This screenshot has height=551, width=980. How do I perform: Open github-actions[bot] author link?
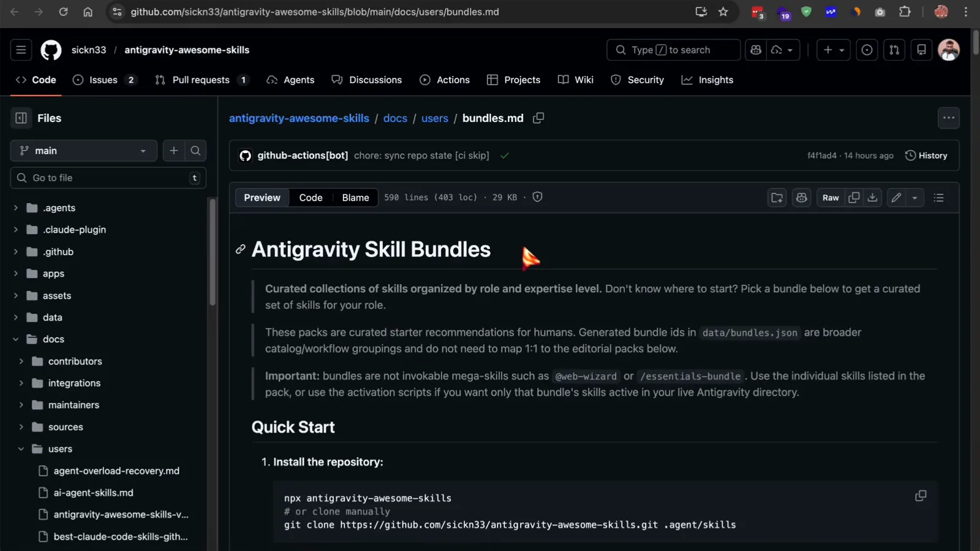coord(303,156)
